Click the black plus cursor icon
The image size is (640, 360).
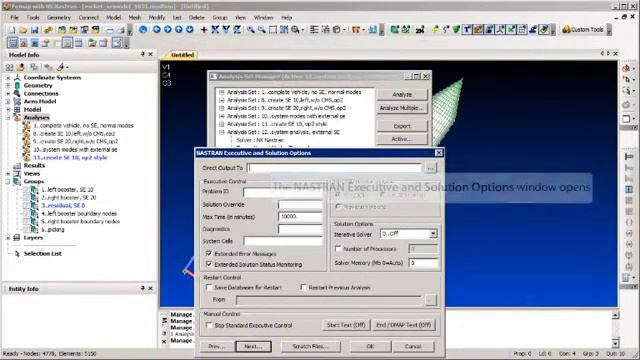pyautogui.click(x=204, y=29)
